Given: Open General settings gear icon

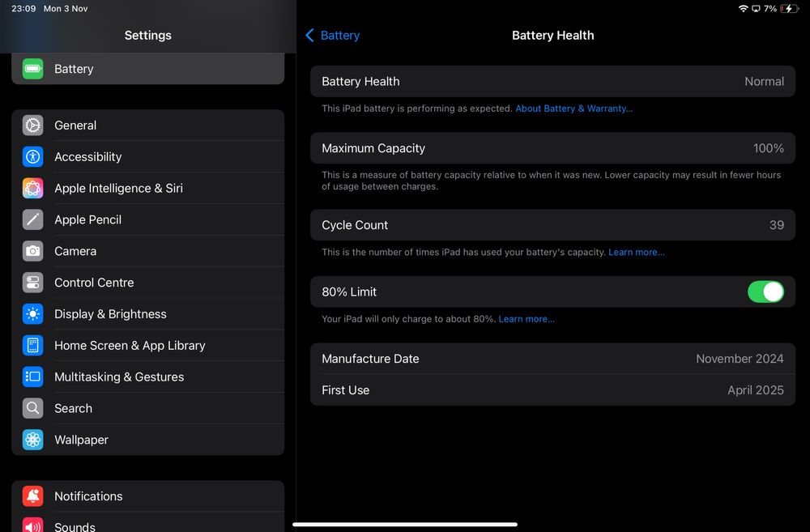Looking at the screenshot, I should coord(32,126).
